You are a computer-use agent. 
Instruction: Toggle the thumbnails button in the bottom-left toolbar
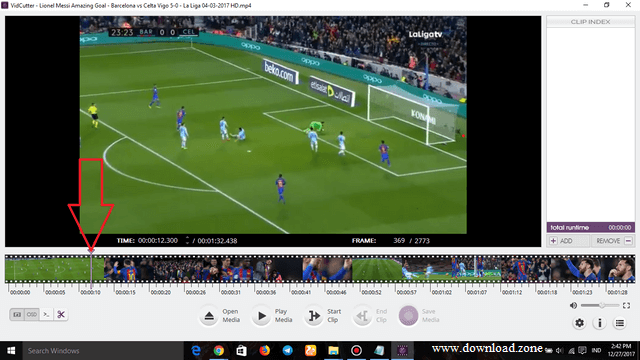(x=17, y=315)
